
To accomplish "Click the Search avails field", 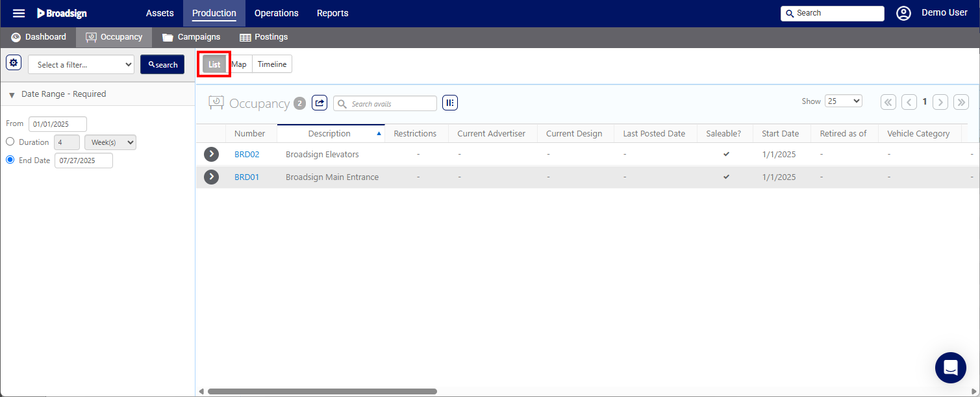I will click(x=385, y=103).
